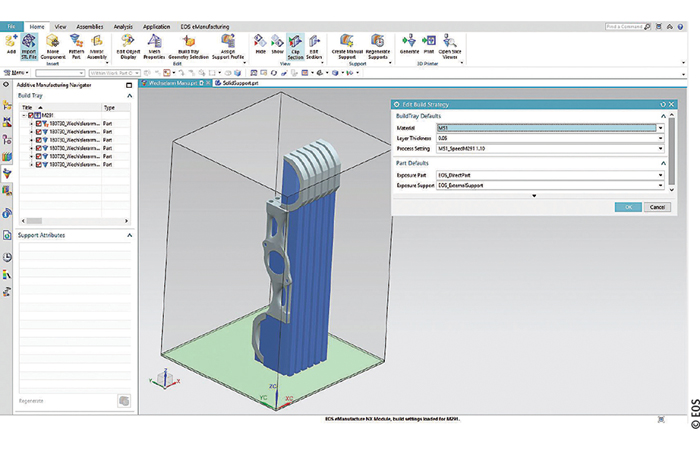The height and width of the screenshot is (450, 700).
Task: Open Edit Object Display
Action: [x=128, y=46]
